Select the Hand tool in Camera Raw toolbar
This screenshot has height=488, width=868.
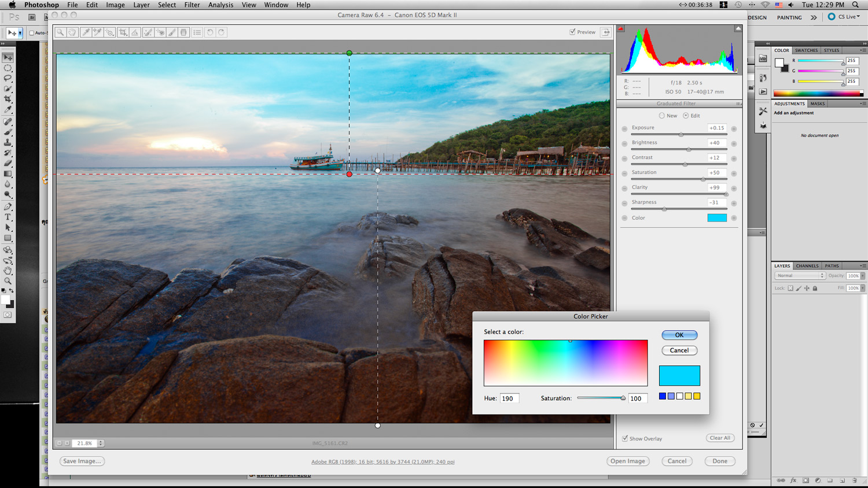[72, 32]
